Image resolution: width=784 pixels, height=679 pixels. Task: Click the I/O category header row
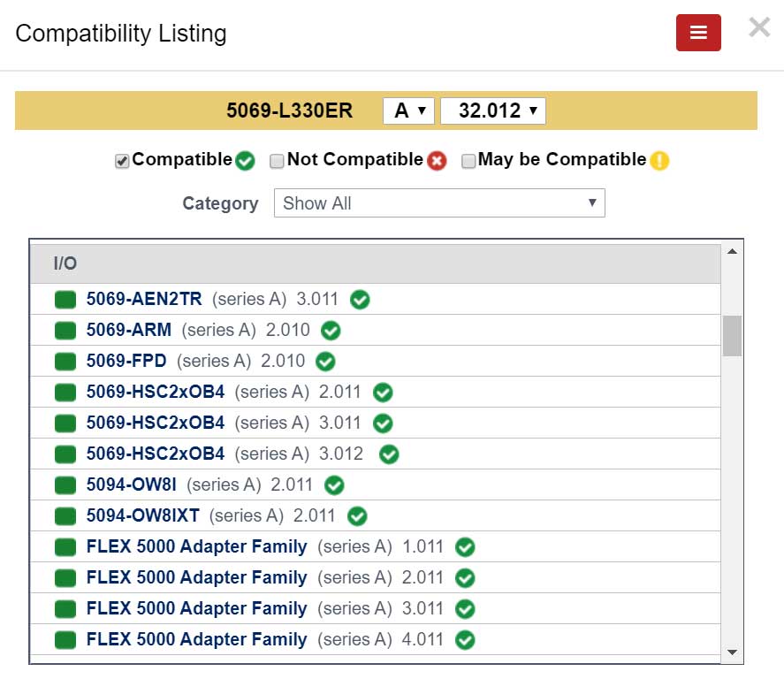376,263
